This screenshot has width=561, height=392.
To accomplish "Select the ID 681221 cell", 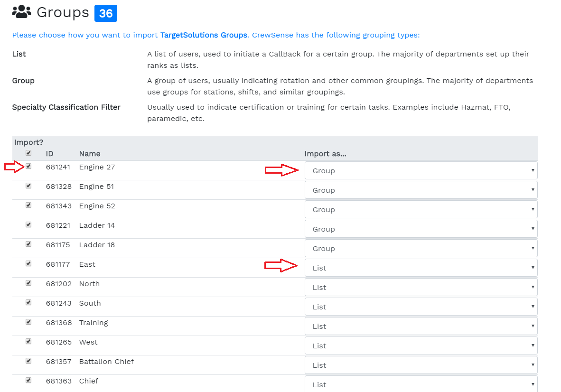I will pos(58,225).
